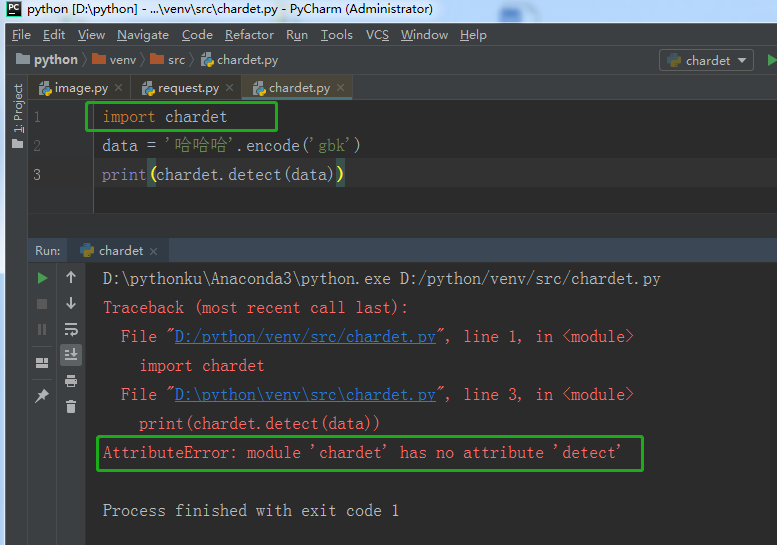The width and height of the screenshot is (777, 545).
Task: Close the request.py tab
Action: [229, 88]
